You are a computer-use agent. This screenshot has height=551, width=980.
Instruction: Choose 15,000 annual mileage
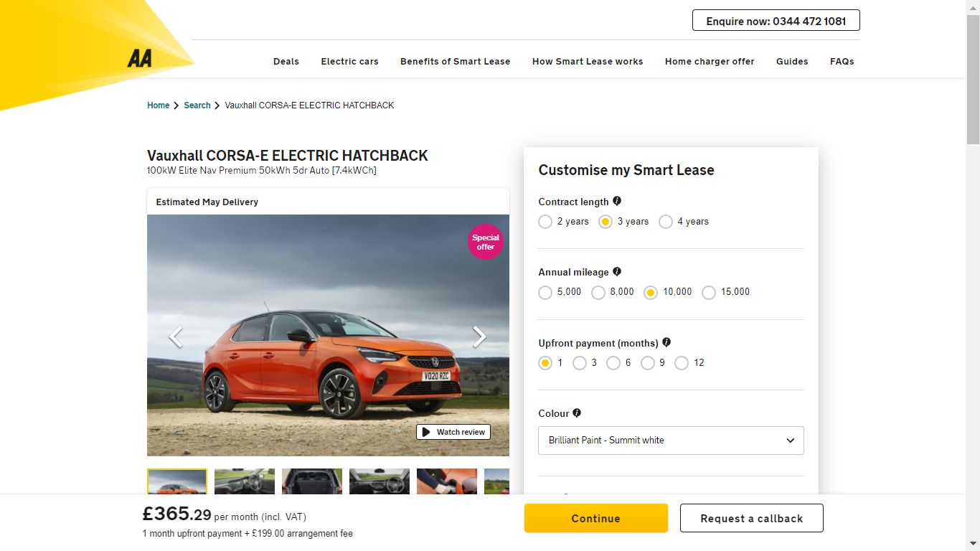coord(709,292)
